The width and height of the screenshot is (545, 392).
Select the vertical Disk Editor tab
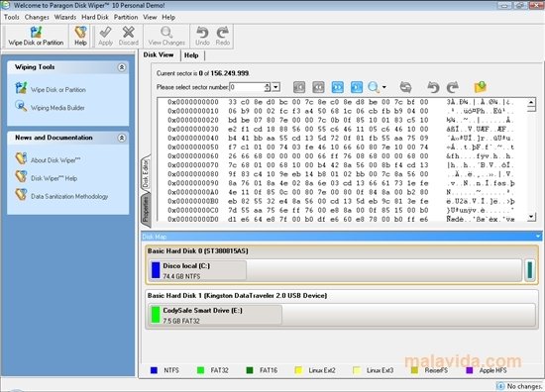[x=146, y=172]
